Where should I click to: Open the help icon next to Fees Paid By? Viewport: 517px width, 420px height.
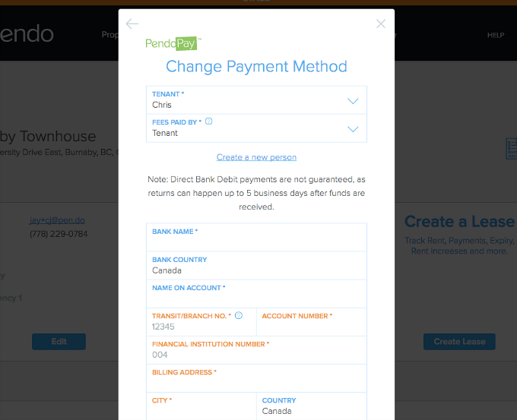209,122
